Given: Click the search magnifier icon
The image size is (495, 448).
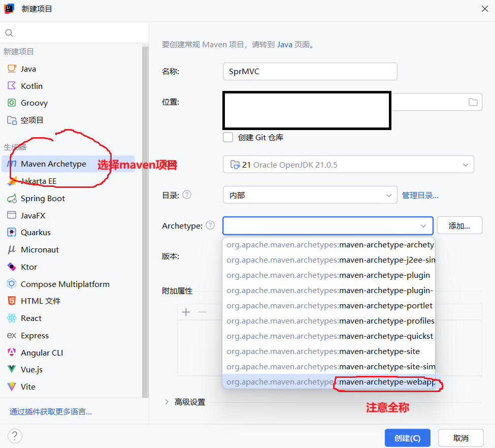Looking at the screenshot, I should pos(9,33).
